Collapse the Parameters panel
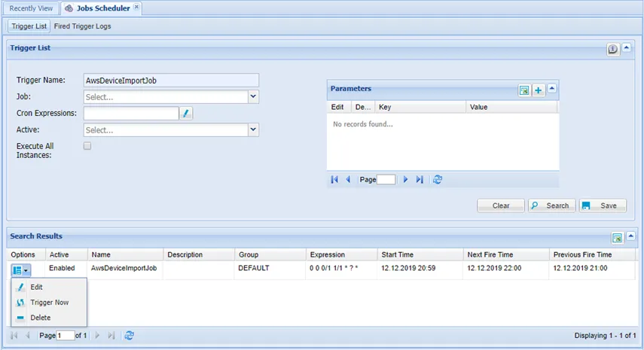This screenshot has width=644, height=350. click(552, 89)
